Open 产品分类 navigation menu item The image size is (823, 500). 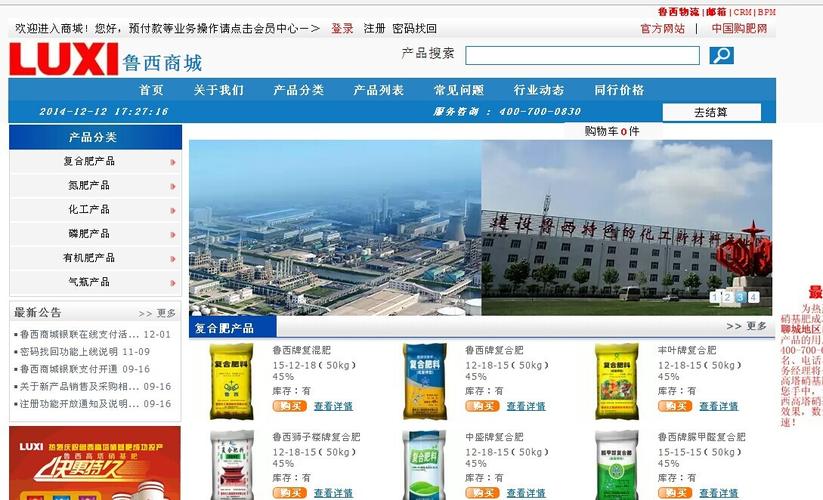[299, 90]
